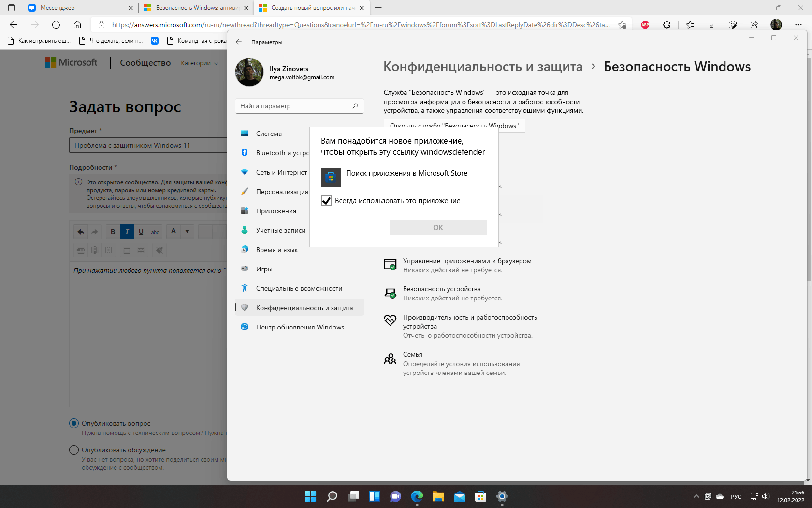This screenshot has height=508, width=812.
Task: Open 'Приложения' settings category
Action: pos(272,211)
